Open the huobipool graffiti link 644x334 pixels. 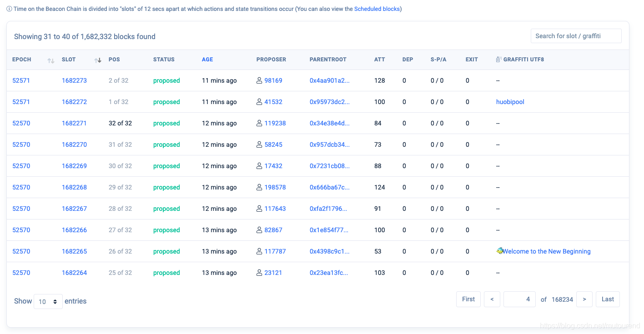click(x=510, y=102)
